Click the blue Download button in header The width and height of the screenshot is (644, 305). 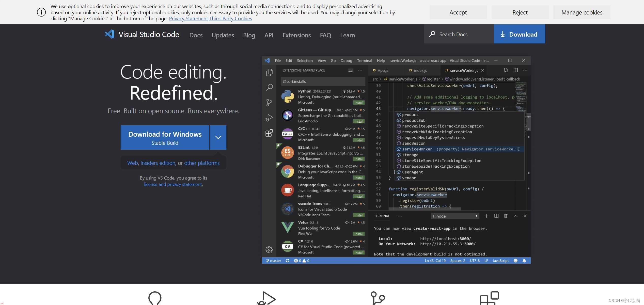[519, 34]
